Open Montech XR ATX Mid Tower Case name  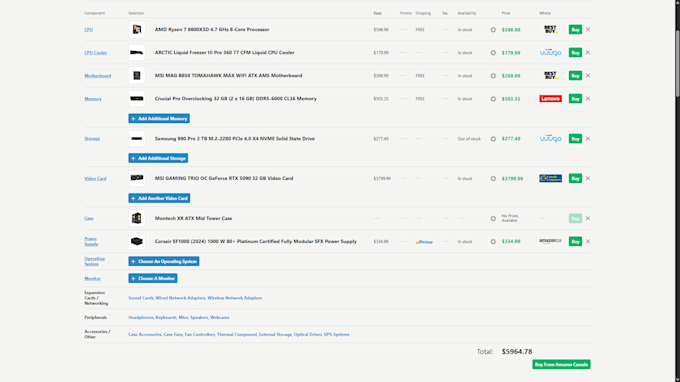(193, 219)
